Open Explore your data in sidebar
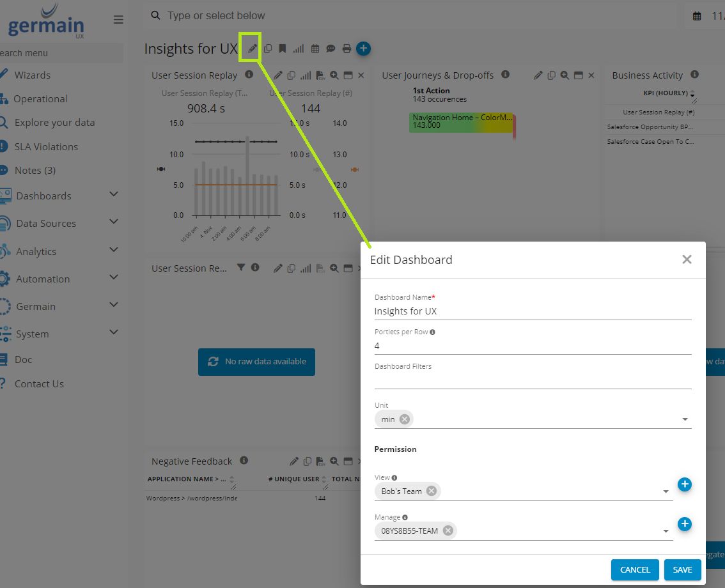The width and height of the screenshot is (725, 588). [x=54, y=123]
